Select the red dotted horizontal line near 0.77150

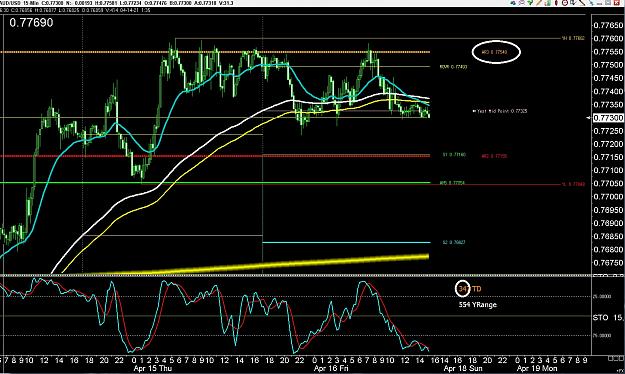click(x=215, y=156)
